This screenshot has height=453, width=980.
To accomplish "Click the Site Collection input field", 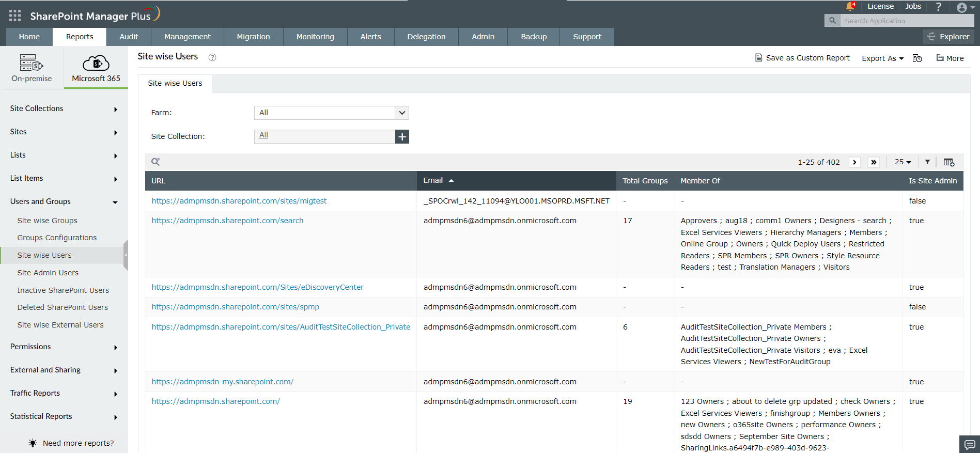I will coord(324,136).
